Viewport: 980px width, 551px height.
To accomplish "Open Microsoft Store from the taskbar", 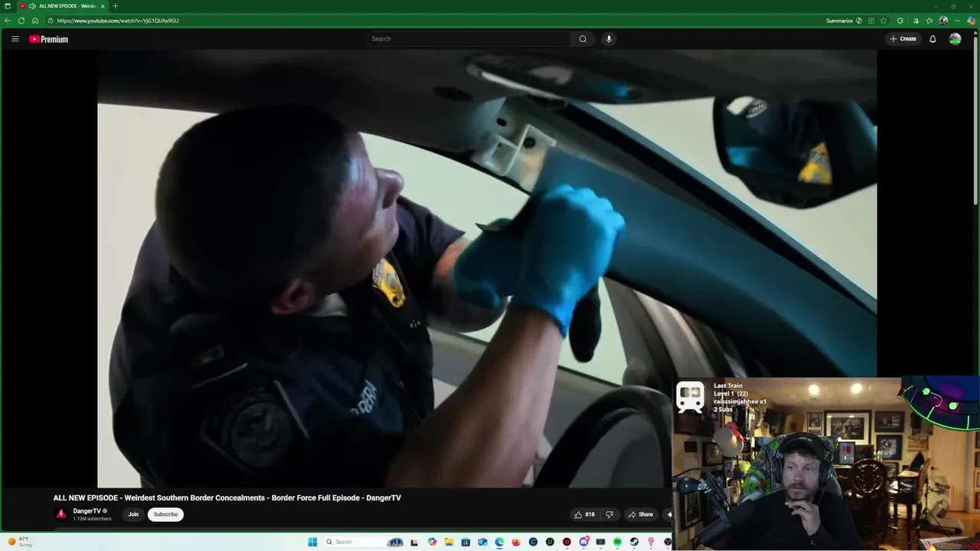I will (465, 542).
